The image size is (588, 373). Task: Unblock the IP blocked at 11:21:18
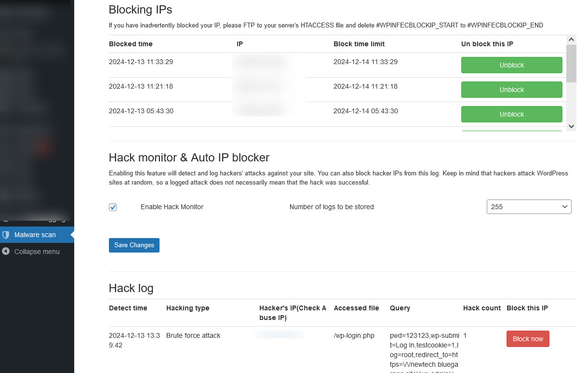[x=511, y=90]
